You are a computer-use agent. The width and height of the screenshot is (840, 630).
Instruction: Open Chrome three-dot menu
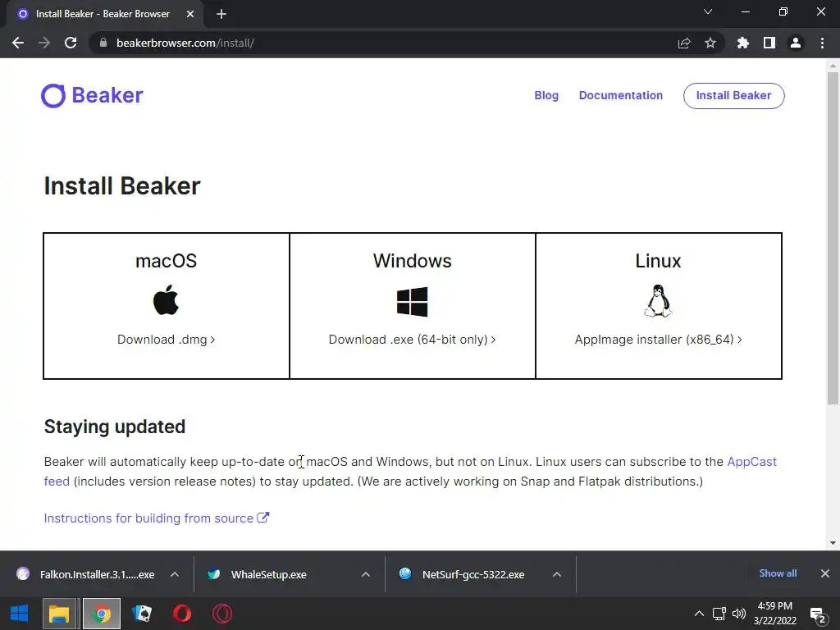pyautogui.click(x=822, y=43)
